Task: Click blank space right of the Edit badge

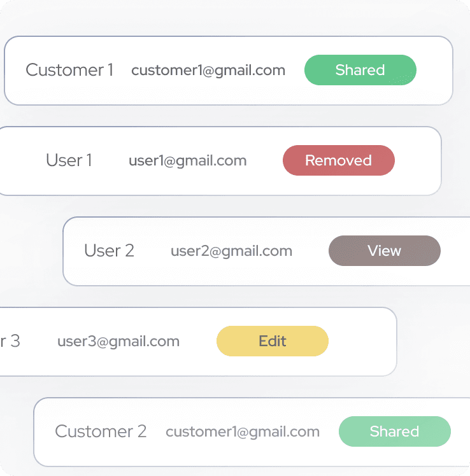Action: coord(362,341)
